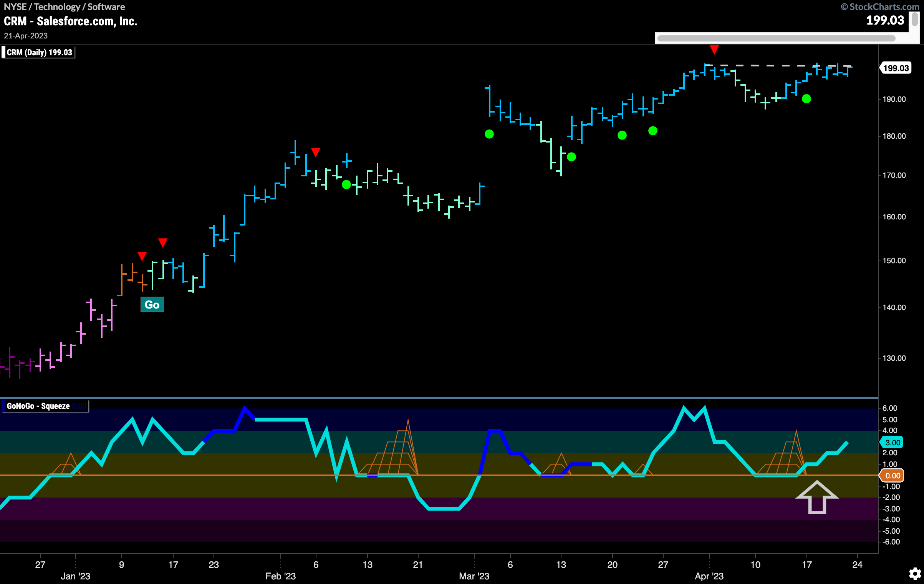Click the Apr '23 month label
Screen dimensions: 924x584
coord(709,576)
